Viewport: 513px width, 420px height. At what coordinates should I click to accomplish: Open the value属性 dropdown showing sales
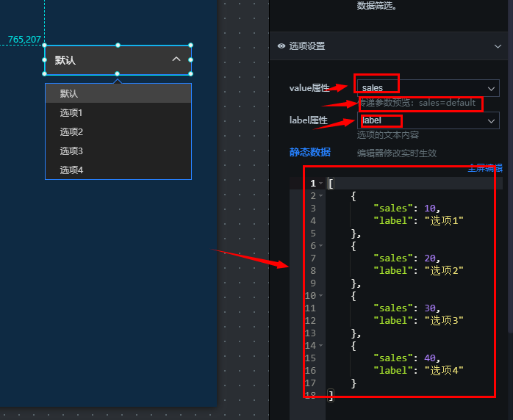point(428,88)
